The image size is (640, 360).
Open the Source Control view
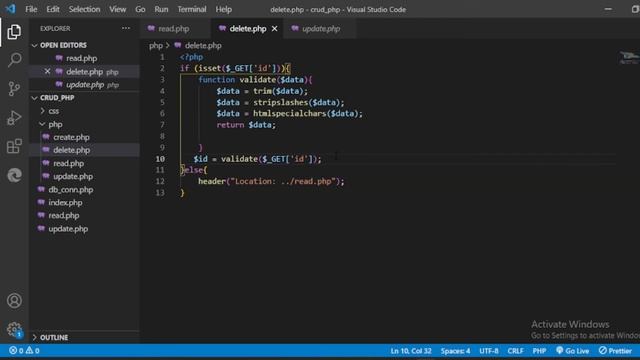pos(14,89)
